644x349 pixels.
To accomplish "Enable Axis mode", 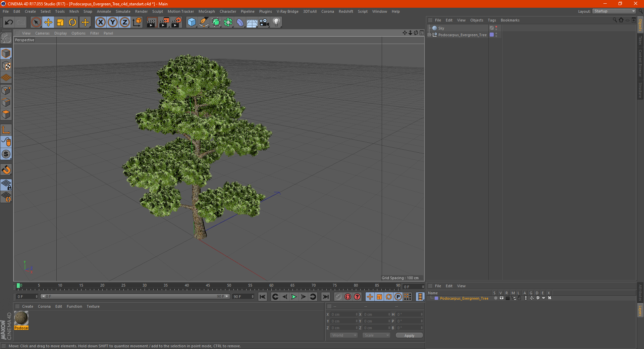I will click(x=6, y=130).
